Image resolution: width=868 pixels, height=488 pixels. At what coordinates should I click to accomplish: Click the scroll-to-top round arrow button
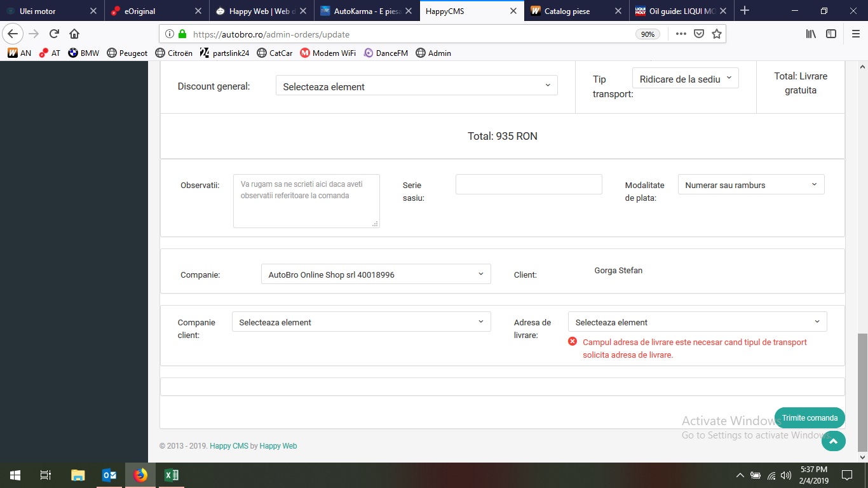pyautogui.click(x=833, y=440)
